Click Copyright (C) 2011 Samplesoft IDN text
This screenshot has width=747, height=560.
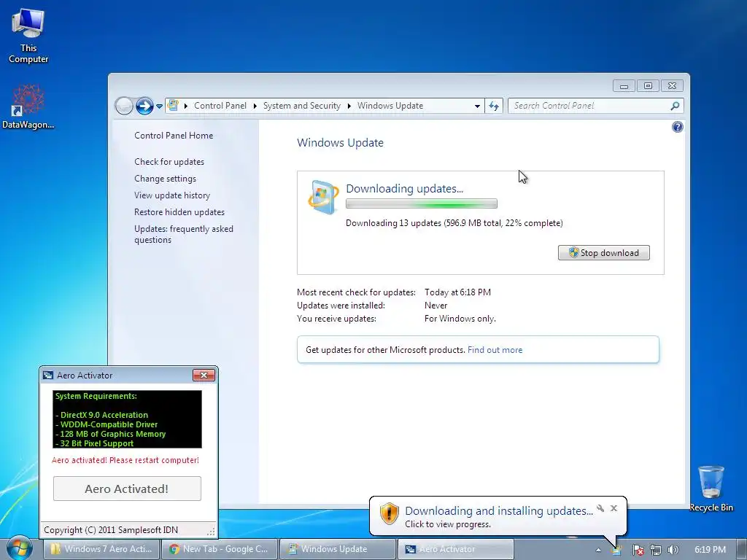(x=111, y=529)
